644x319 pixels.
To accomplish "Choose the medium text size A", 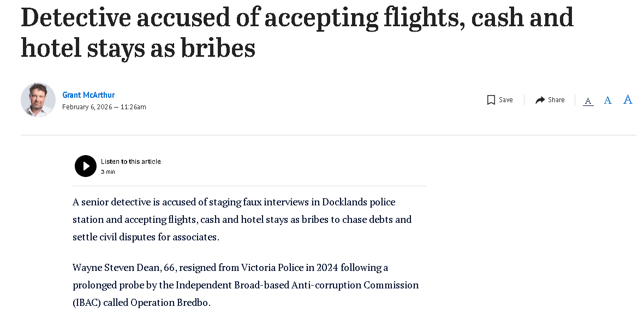I will coord(607,101).
